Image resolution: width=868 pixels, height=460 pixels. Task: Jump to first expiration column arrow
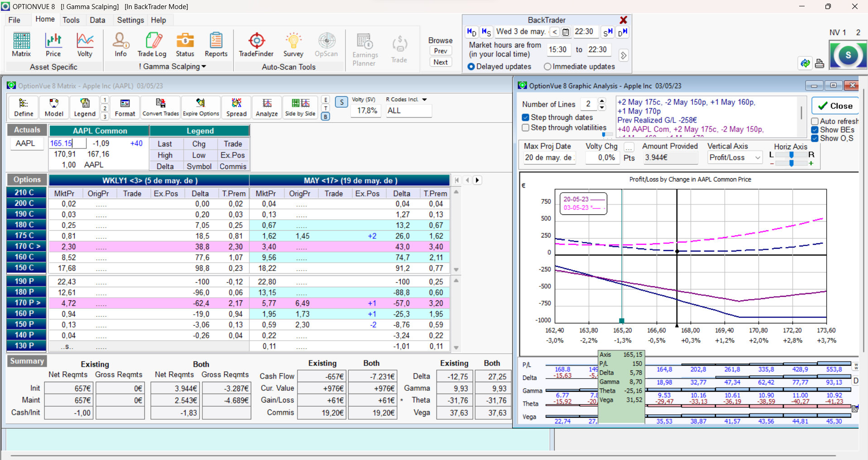click(457, 180)
